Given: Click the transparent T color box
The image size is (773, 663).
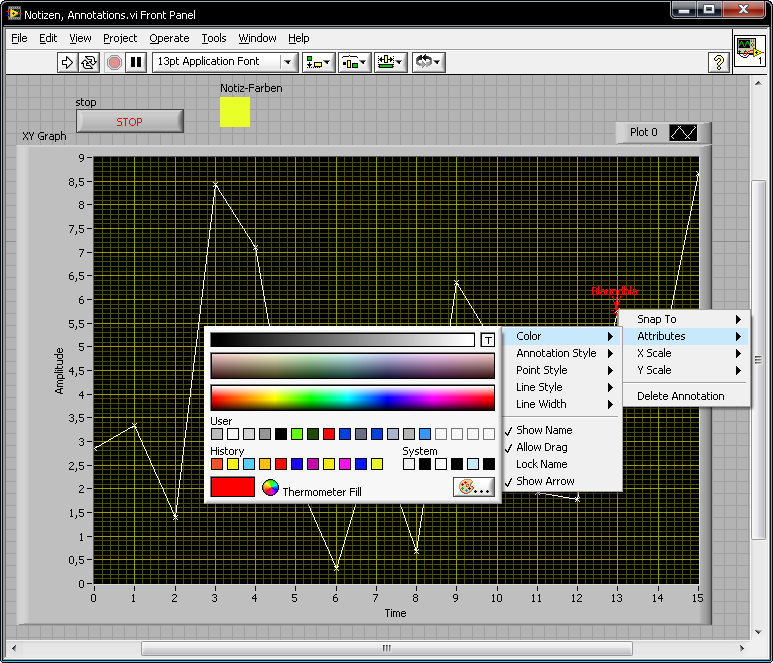Looking at the screenshot, I should point(488,340).
